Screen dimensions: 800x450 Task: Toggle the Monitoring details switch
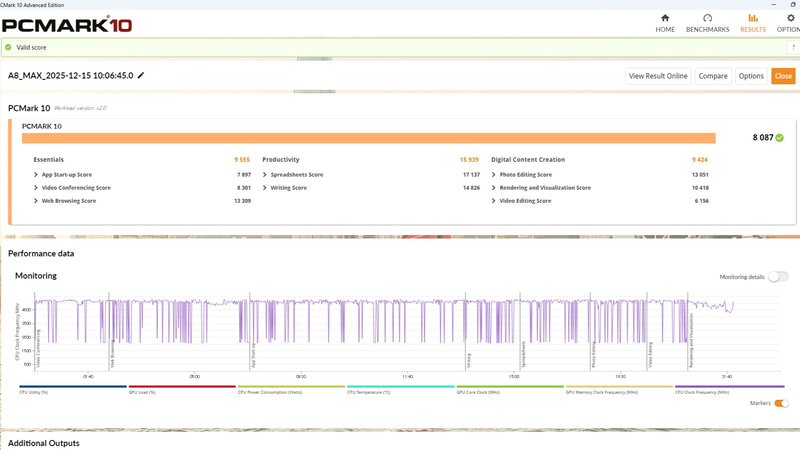(x=778, y=277)
